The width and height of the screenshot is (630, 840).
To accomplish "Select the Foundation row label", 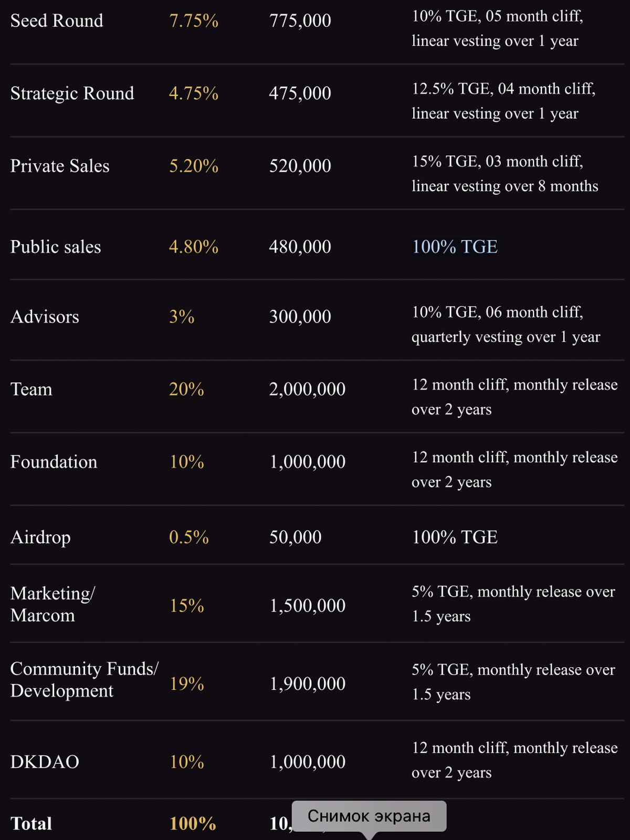I will coord(54,462).
